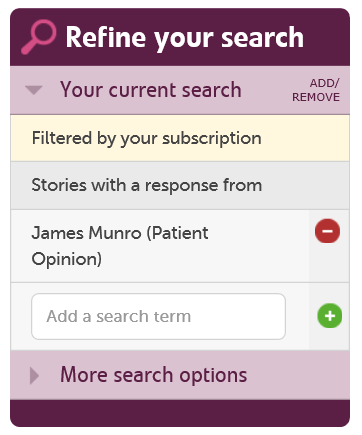Expand More search options with its triangle
This screenshot has width=362, height=435.
pos(34,376)
